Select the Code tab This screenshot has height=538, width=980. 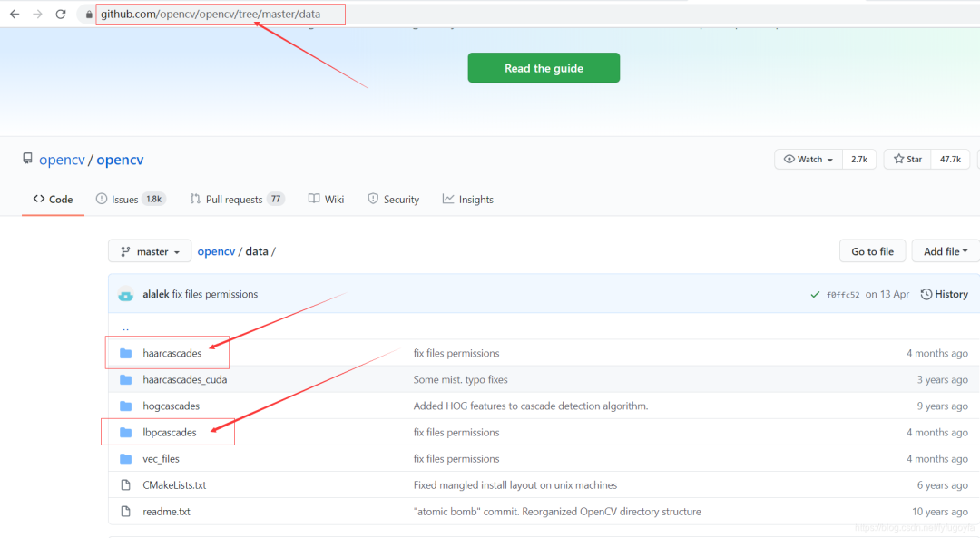(54, 199)
